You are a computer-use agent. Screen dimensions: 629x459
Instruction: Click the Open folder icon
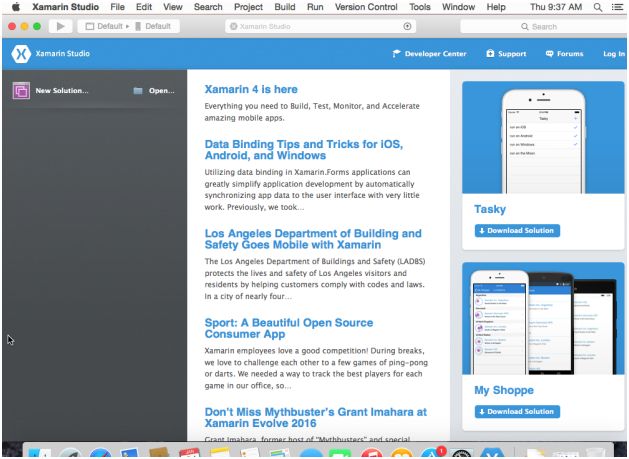coord(138,91)
